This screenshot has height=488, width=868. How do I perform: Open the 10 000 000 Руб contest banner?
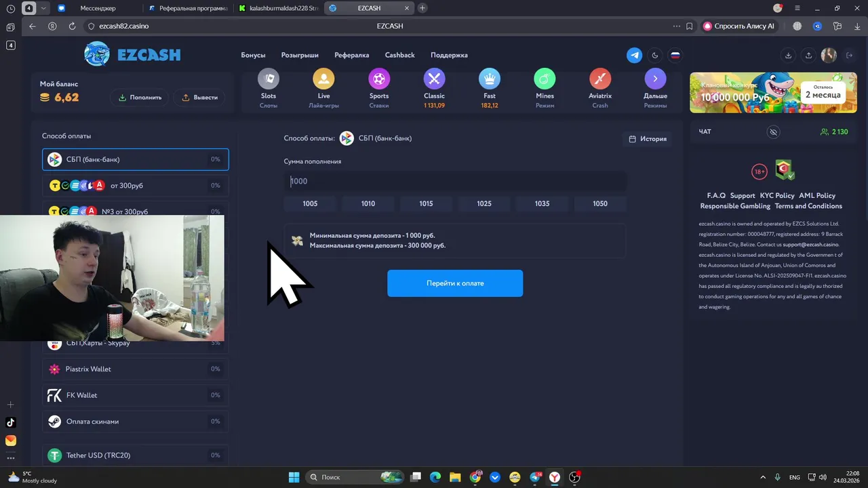[773, 92]
